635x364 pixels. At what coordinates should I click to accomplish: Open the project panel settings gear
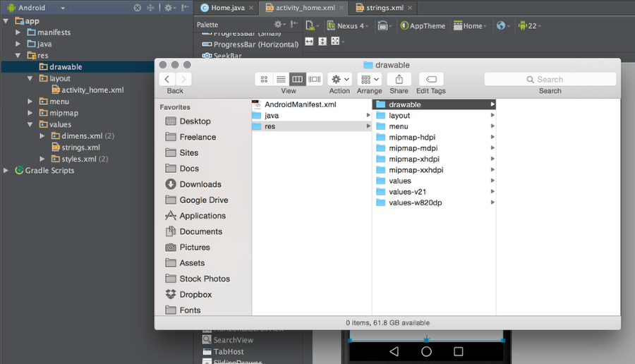pos(169,8)
